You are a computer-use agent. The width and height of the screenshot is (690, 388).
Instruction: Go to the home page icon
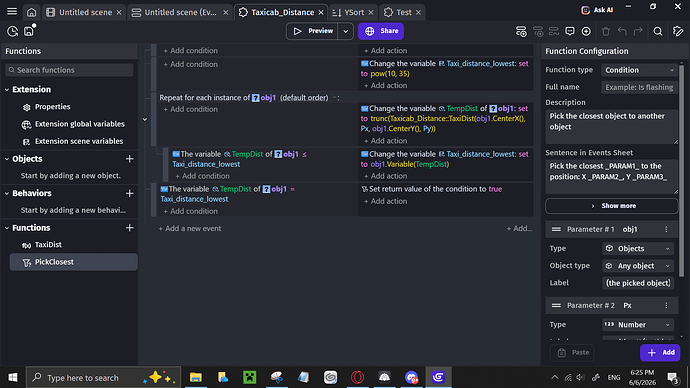(x=31, y=12)
